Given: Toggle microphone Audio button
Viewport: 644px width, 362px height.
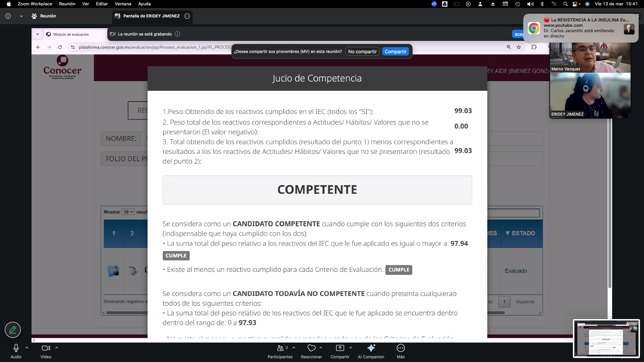Looking at the screenshot, I should click(x=16, y=348).
